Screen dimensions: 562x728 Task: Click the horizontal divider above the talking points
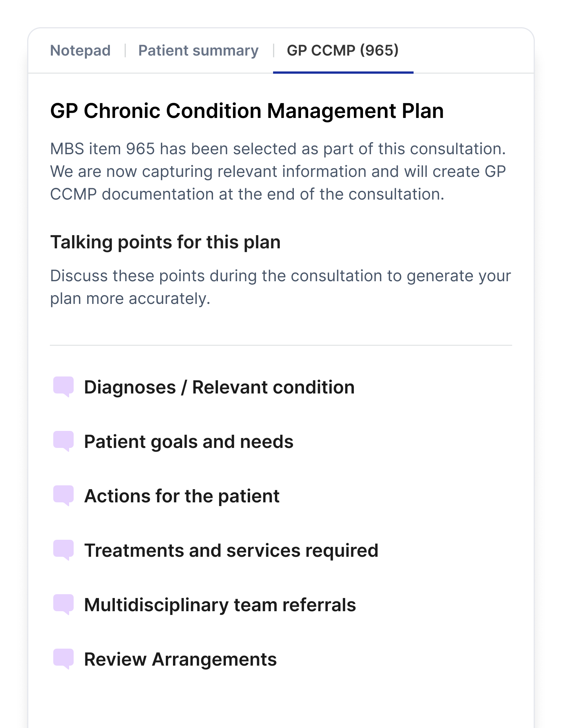pyautogui.click(x=281, y=345)
